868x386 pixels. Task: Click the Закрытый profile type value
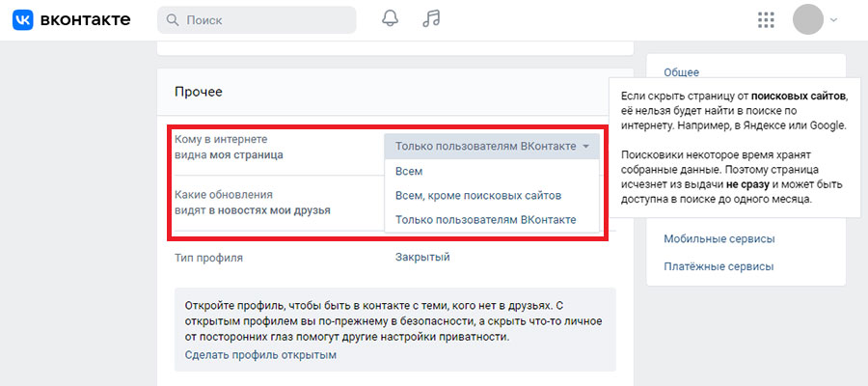422,257
